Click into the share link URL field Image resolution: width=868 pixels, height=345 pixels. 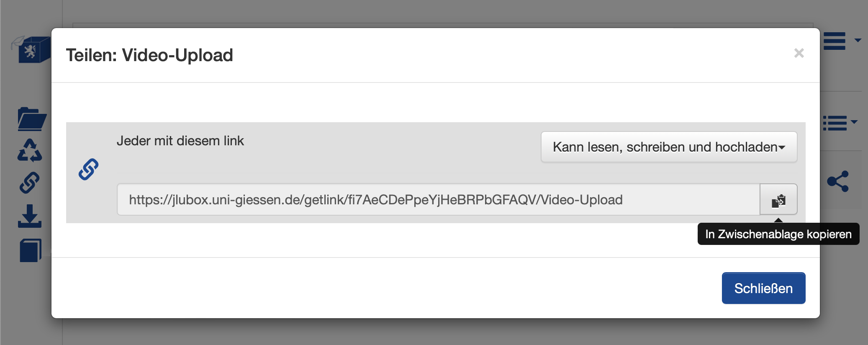pyautogui.click(x=438, y=200)
